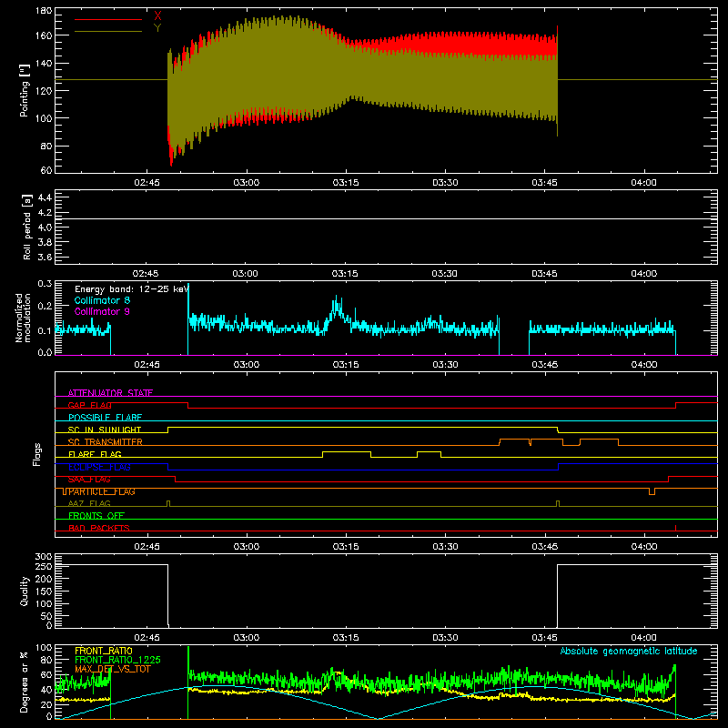728x728 pixels.
Task: Click the Absolute geomagnetic latitude label
Action: [x=629, y=651]
